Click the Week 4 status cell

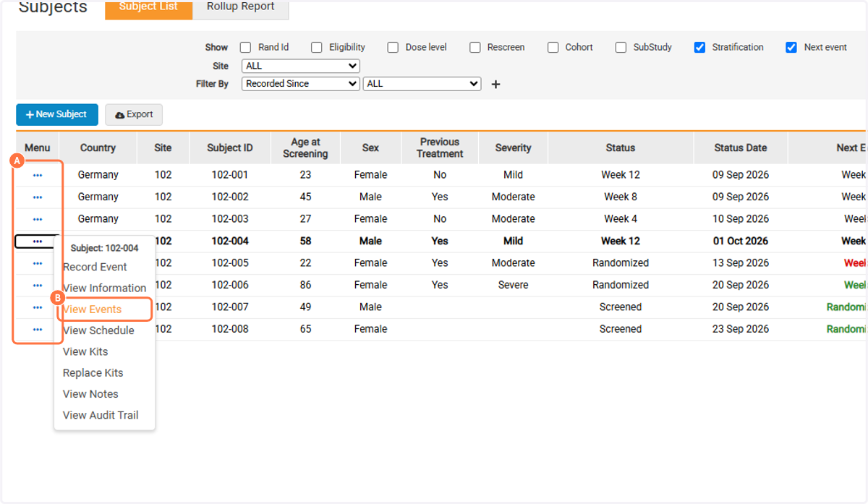[621, 219]
